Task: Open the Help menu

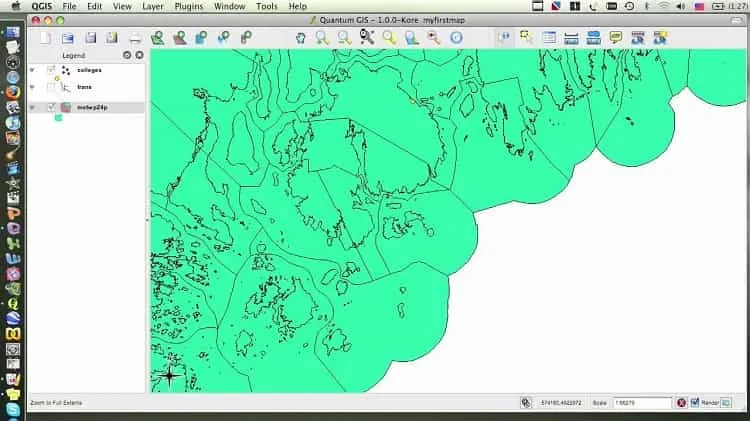Action: 298,6
